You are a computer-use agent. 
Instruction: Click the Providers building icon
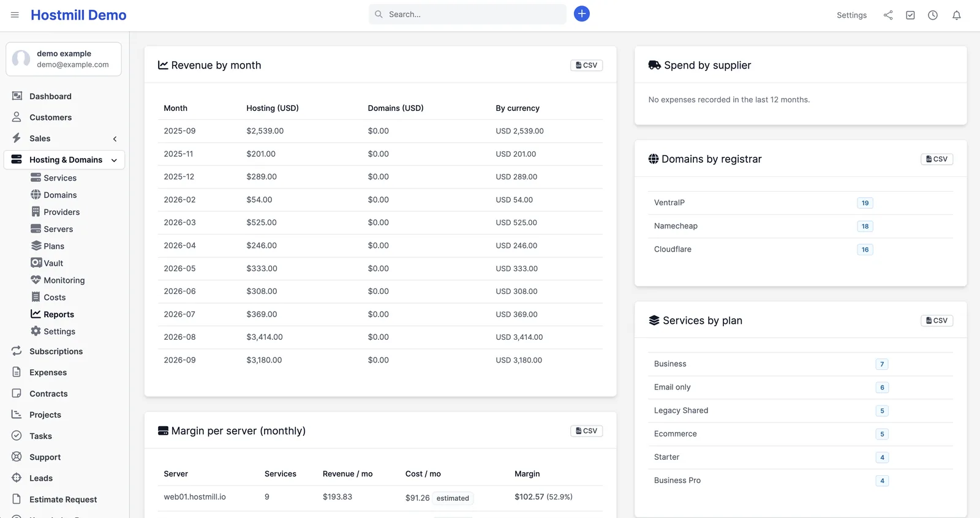click(36, 212)
